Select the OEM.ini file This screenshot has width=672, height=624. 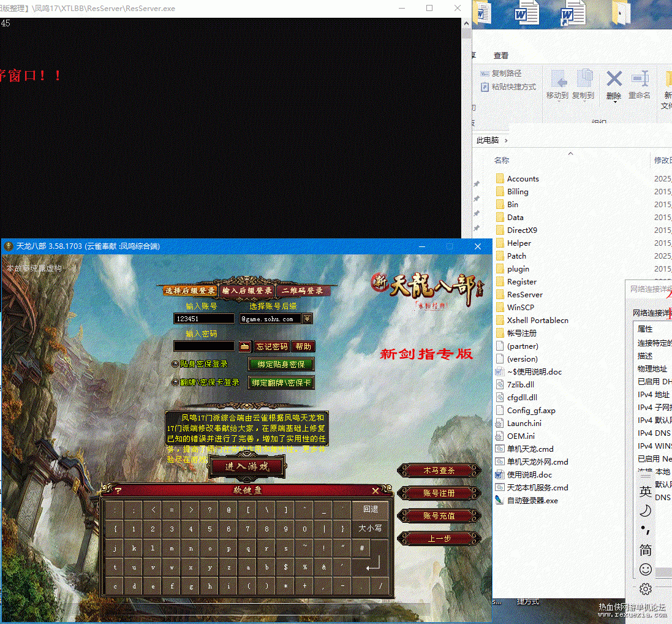[515, 436]
